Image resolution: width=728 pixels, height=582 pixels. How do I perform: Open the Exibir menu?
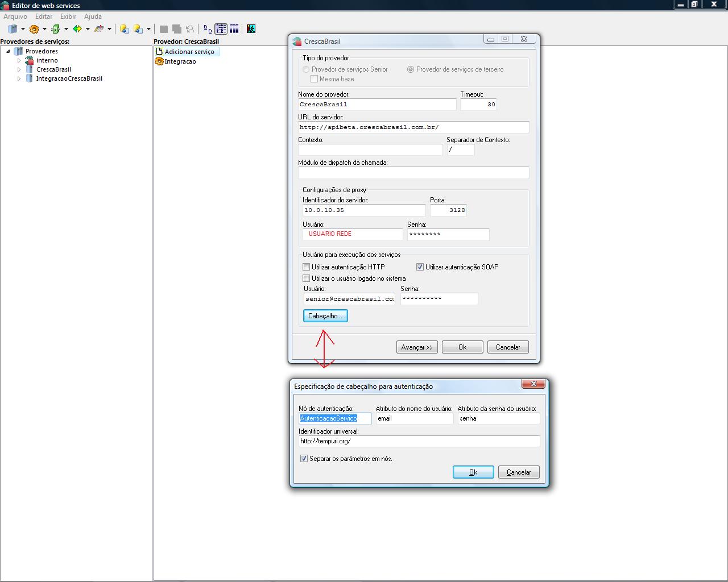pyautogui.click(x=68, y=16)
